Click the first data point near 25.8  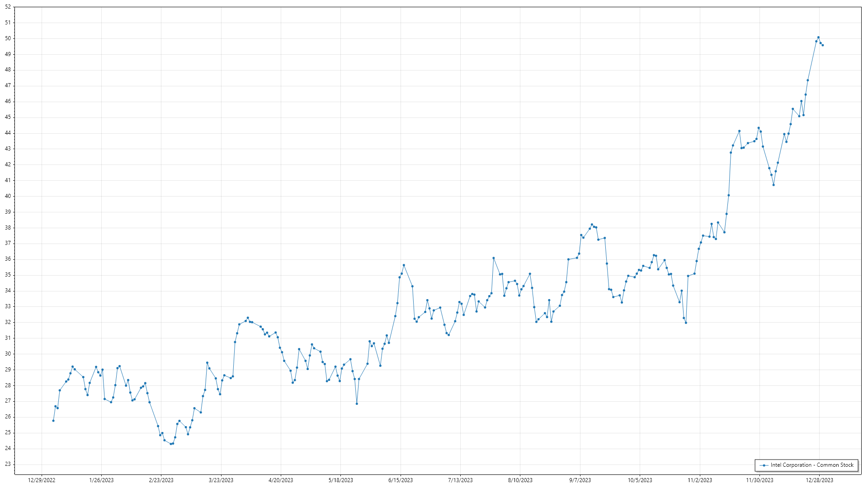click(x=53, y=421)
